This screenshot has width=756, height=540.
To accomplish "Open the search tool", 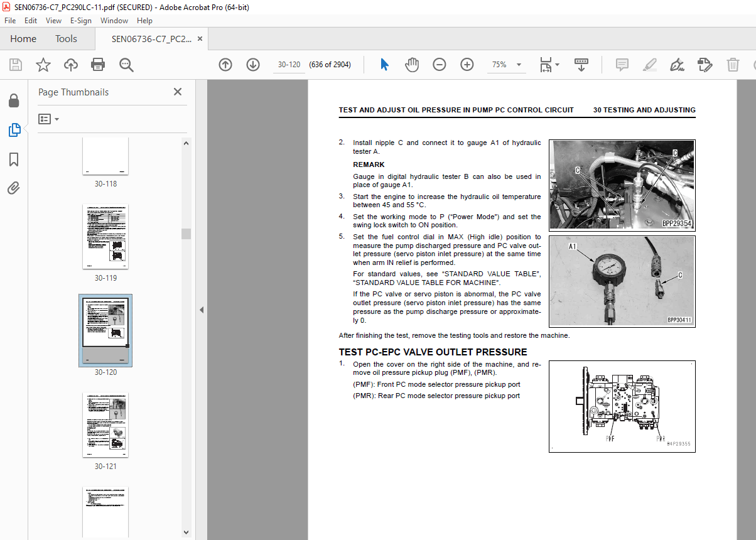I will pos(126,65).
